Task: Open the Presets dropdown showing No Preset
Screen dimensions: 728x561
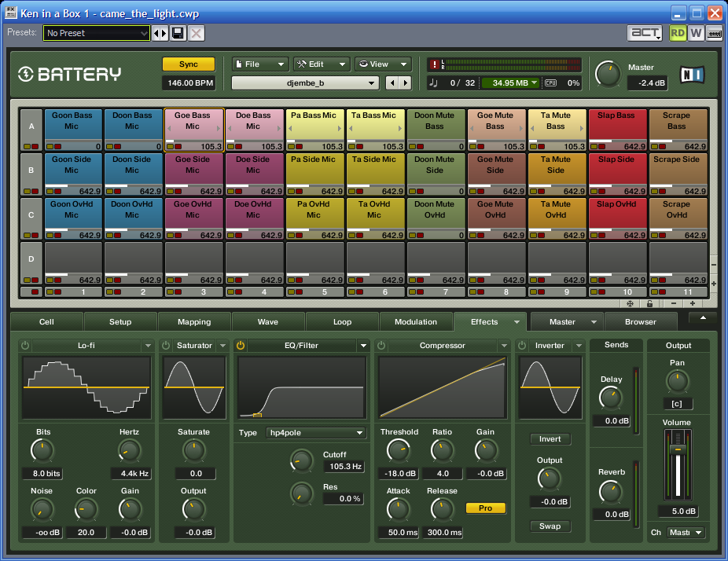Action: (x=97, y=33)
